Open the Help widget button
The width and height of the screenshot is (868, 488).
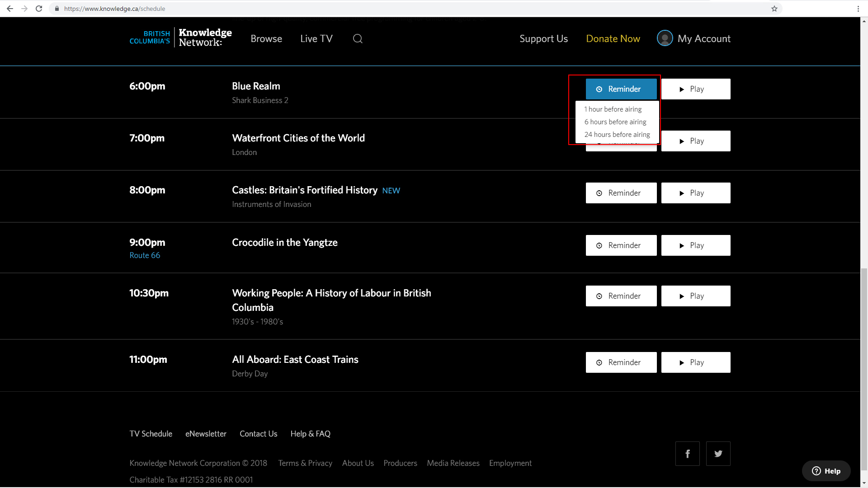coord(826,471)
